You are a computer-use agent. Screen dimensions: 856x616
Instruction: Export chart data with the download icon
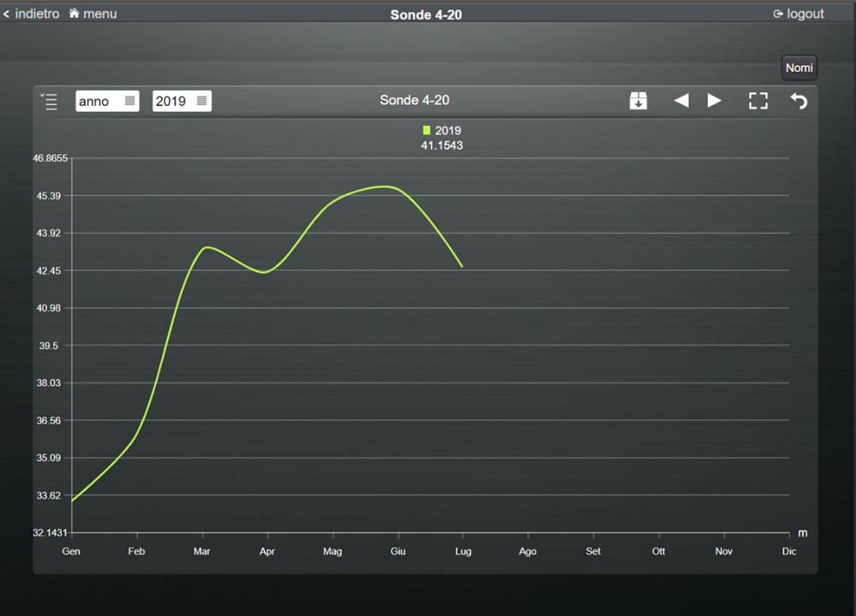coord(638,101)
